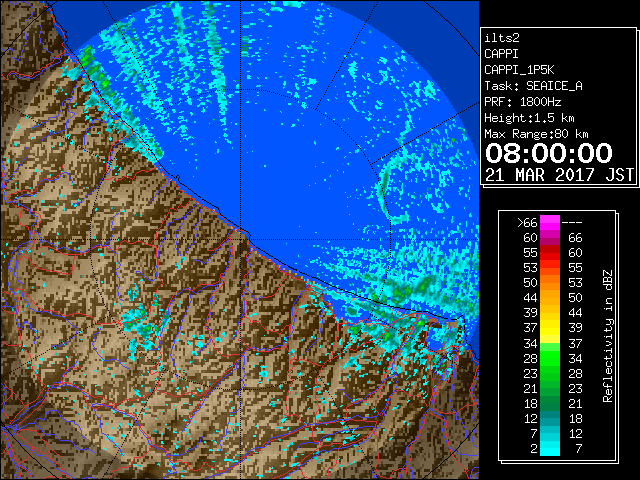Click the magenta >66 dBZ color swatch
640x480 pixels.
pyautogui.click(x=550, y=223)
